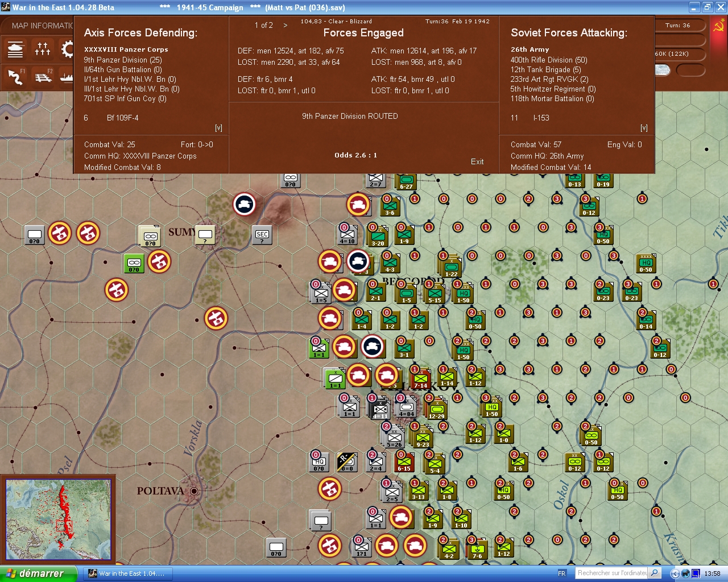
Task: Select the Axis 4=10 infantry counter
Action: click(x=347, y=234)
